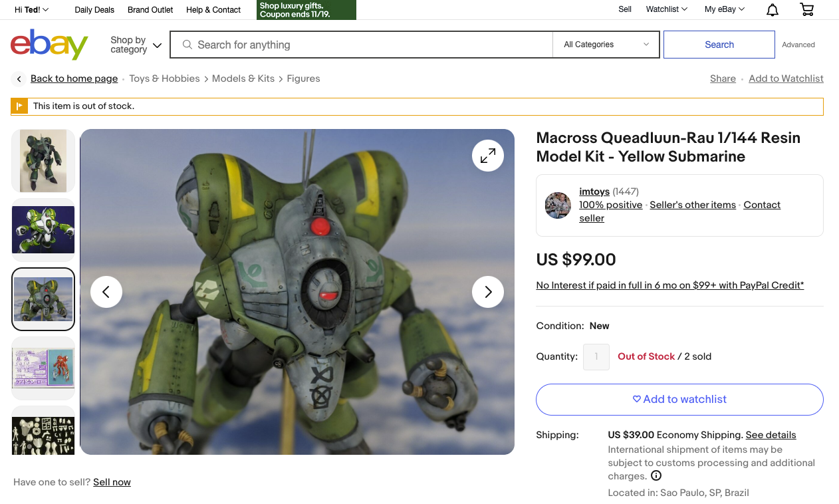Show the previous product image arrow

(x=106, y=292)
